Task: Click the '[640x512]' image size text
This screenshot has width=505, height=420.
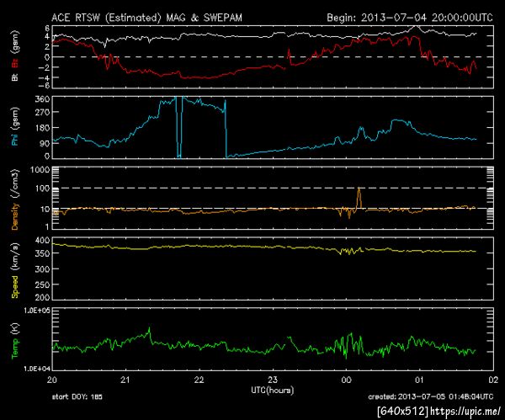Action: click(x=403, y=412)
